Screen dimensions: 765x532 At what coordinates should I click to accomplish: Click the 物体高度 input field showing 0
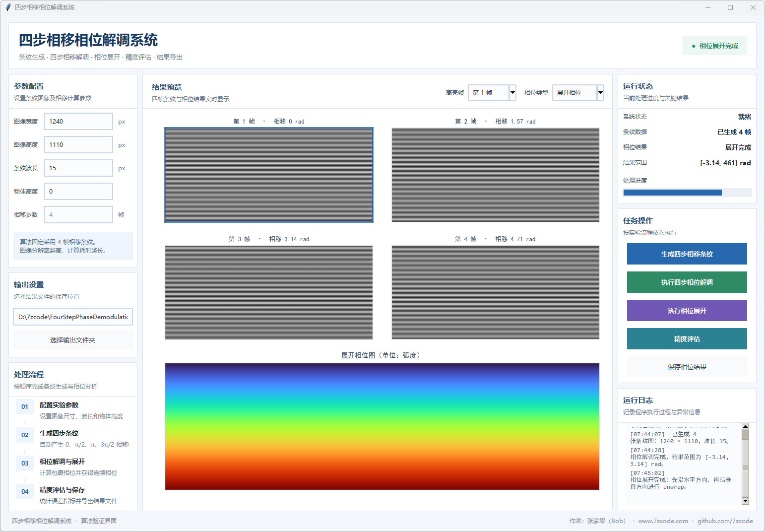78,191
